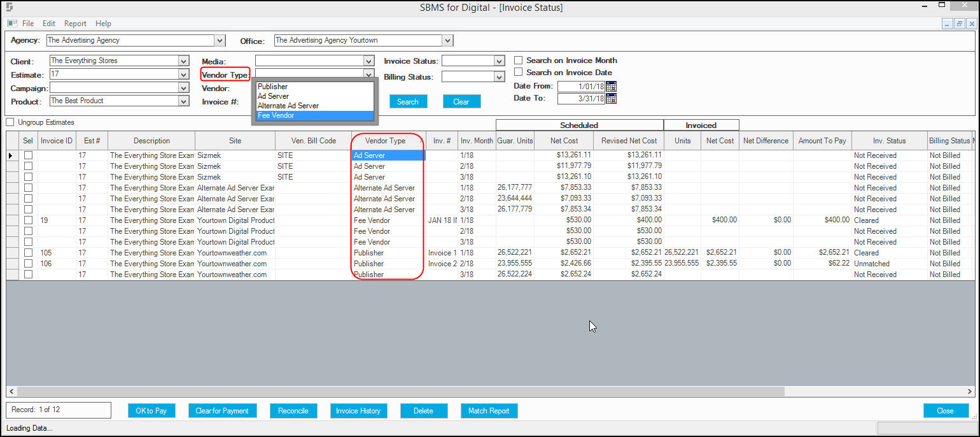Click the Reconcile button
The width and height of the screenshot is (980, 437).
[293, 411]
